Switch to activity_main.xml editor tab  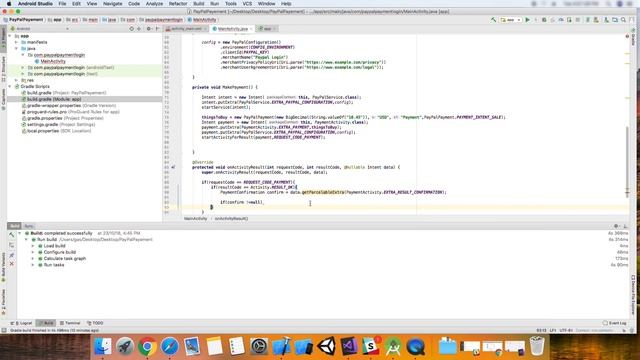[186, 29]
